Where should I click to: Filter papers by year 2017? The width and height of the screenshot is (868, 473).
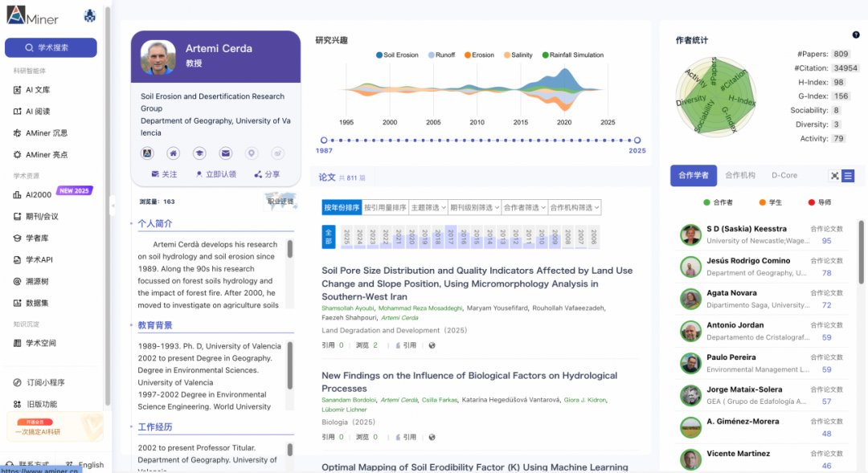coord(451,237)
